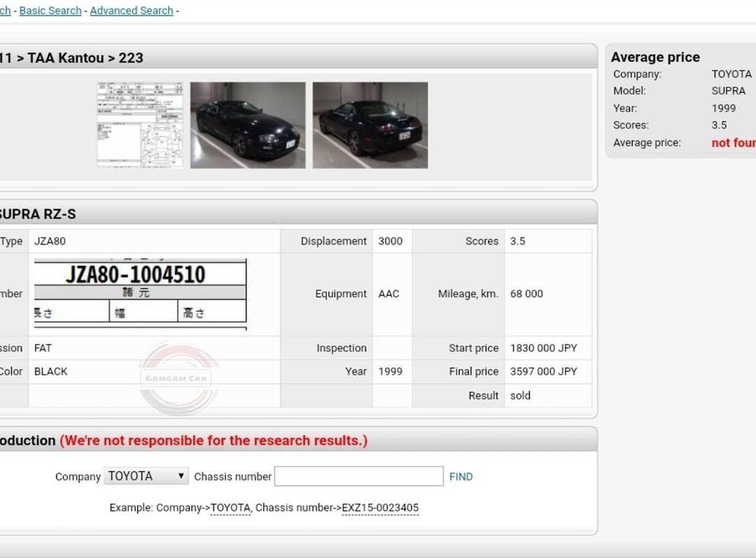Select SUPRA model in Average price panel
Viewport: 756px width, 558px height.
click(729, 91)
